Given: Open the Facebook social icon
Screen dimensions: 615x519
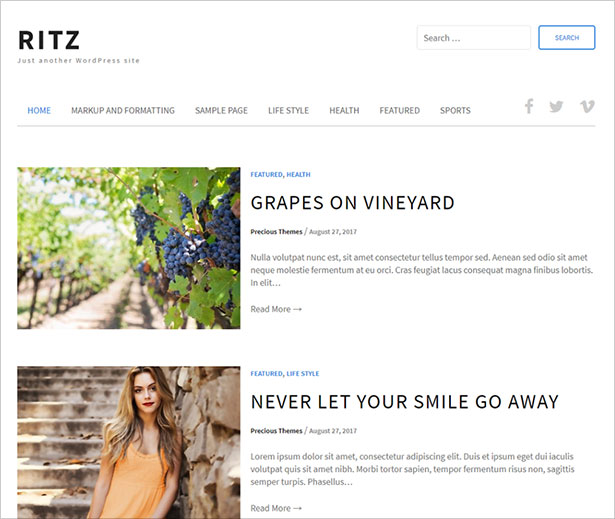Looking at the screenshot, I should [x=529, y=106].
